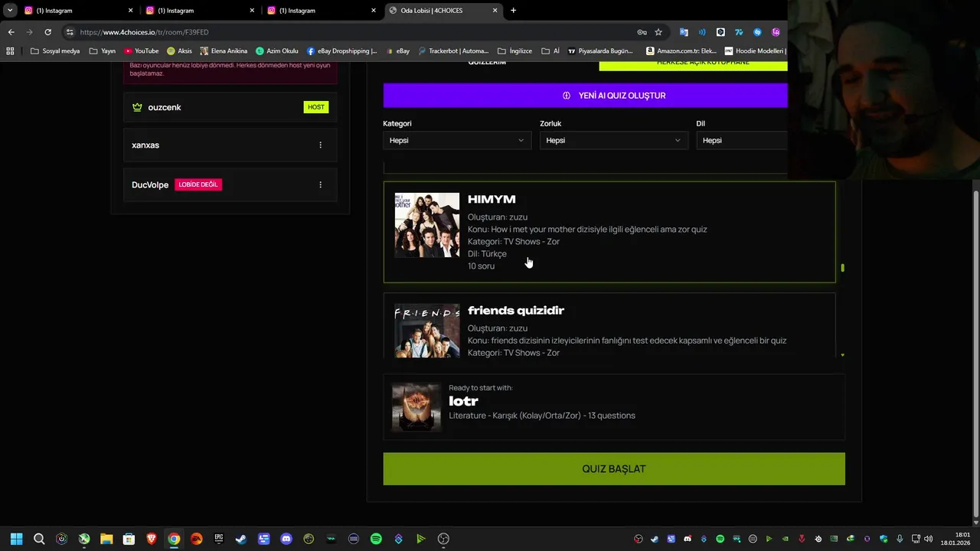Select the friends quizidir quiz title
The width and height of the screenshot is (980, 551).
click(516, 311)
